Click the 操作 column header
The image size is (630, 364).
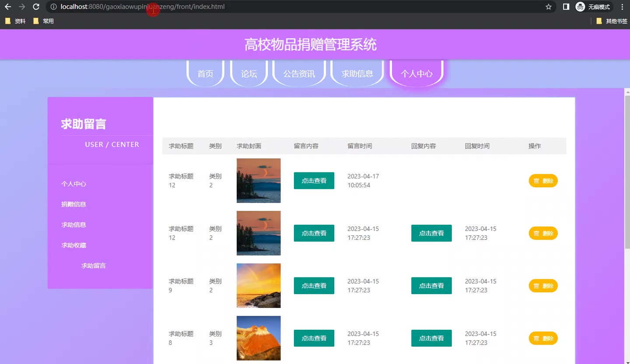pyautogui.click(x=535, y=146)
